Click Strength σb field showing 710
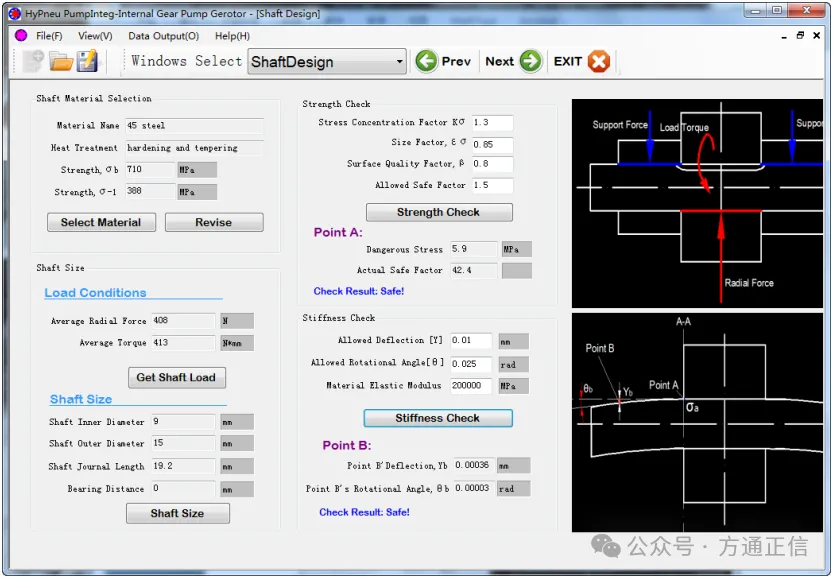This screenshot has width=835, height=579. point(150,170)
